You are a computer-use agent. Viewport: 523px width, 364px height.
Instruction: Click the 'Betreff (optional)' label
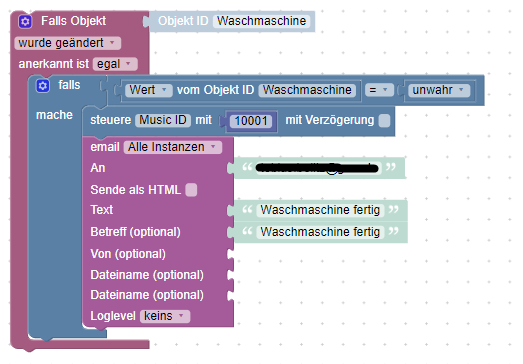135,232
